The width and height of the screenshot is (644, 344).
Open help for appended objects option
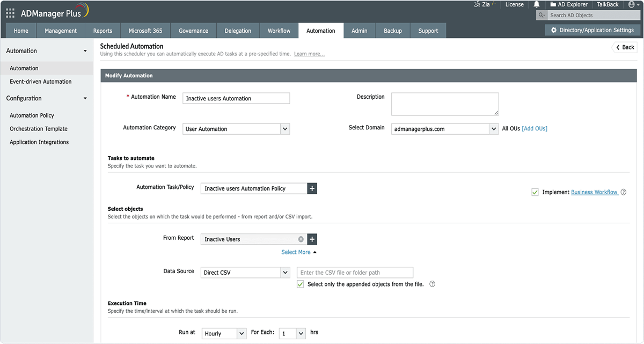click(x=432, y=284)
